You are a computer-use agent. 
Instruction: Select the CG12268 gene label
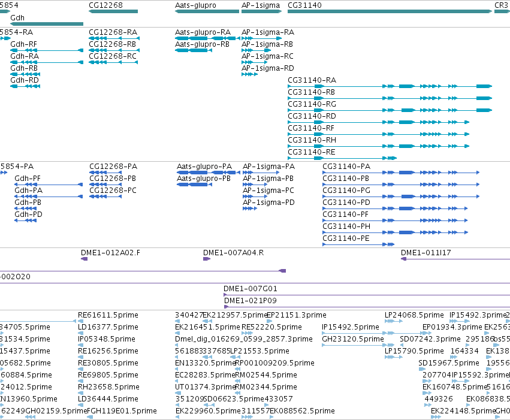tap(105, 5)
